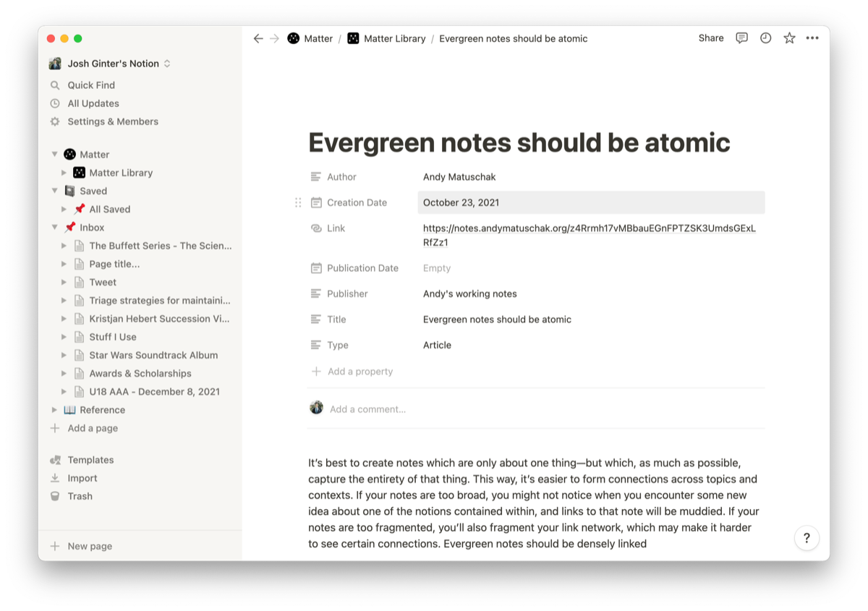This screenshot has height=611, width=868.
Task: Click the Share button
Action: (x=711, y=38)
